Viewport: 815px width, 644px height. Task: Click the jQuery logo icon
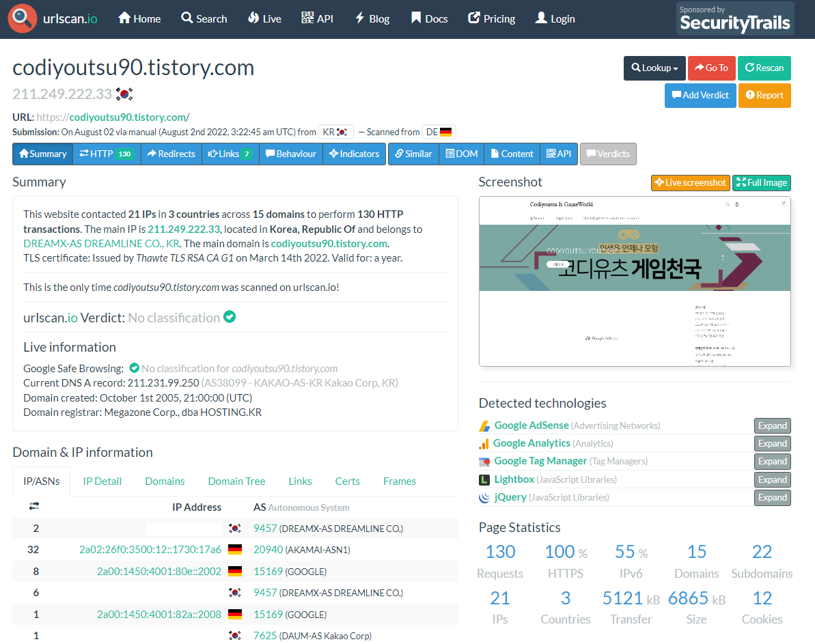[484, 497]
